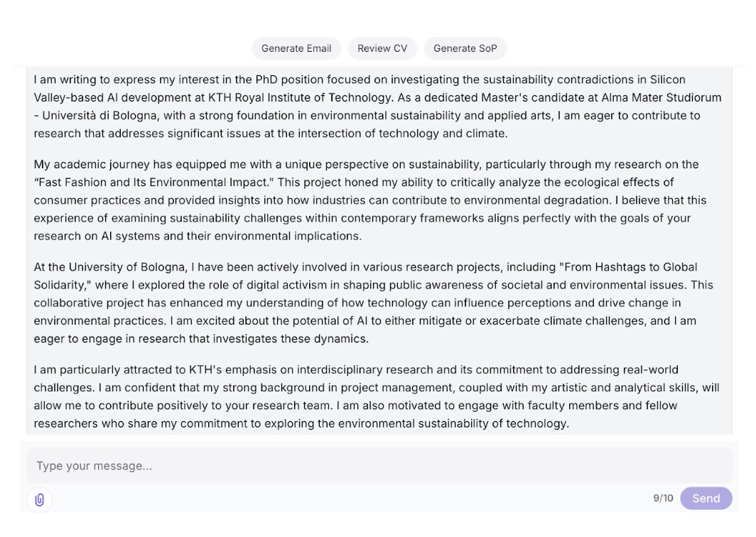Focus the 'Type your message...' input field
The image size is (756, 537).
tap(379, 466)
